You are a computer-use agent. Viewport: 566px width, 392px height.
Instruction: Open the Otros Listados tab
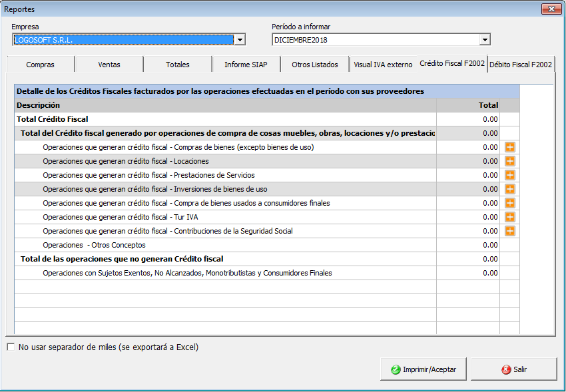pyautogui.click(x=315, y=65)
